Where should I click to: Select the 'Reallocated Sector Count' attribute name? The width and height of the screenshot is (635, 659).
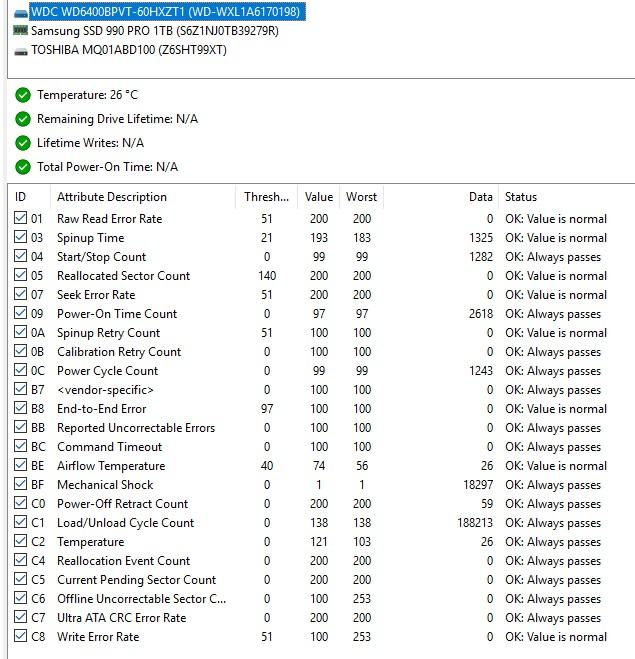[124, 276]
